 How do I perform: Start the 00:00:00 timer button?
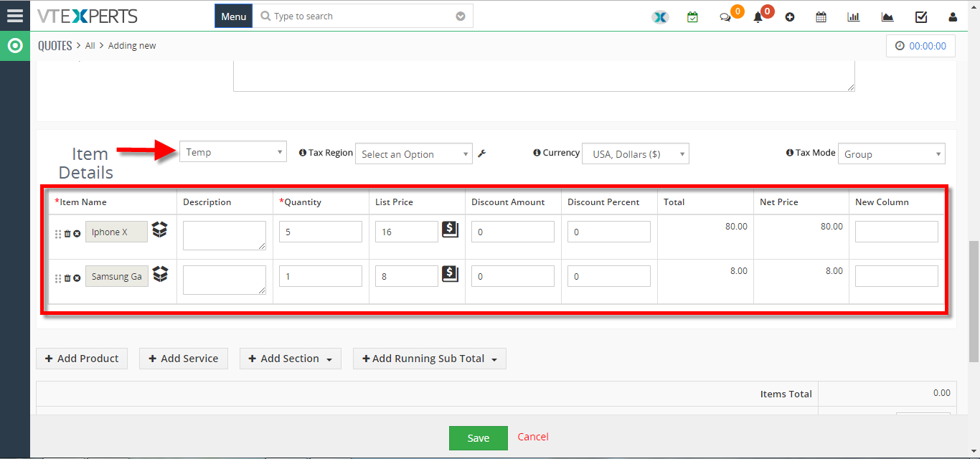(x=921, y=46)
